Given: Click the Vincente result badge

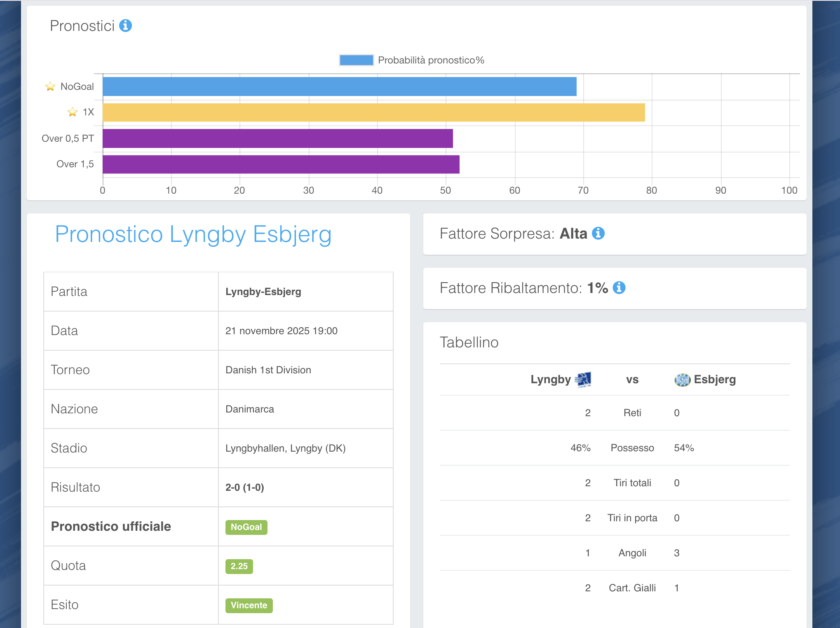Looking at the screenshot, I should click(x=249, y=605).
